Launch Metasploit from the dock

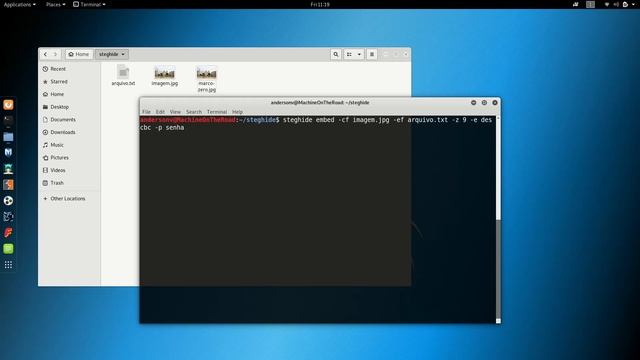pyautogui.click(x=8, y=152)
